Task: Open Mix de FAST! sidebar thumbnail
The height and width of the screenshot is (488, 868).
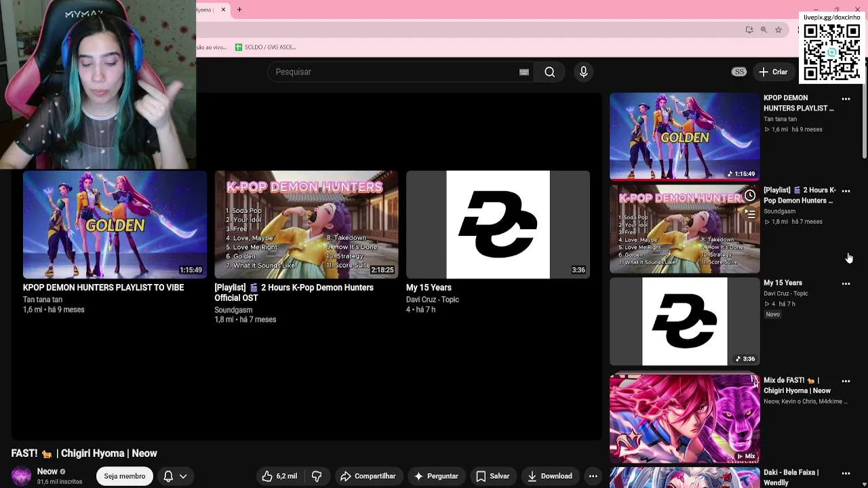Action: [x=684, y=419]
